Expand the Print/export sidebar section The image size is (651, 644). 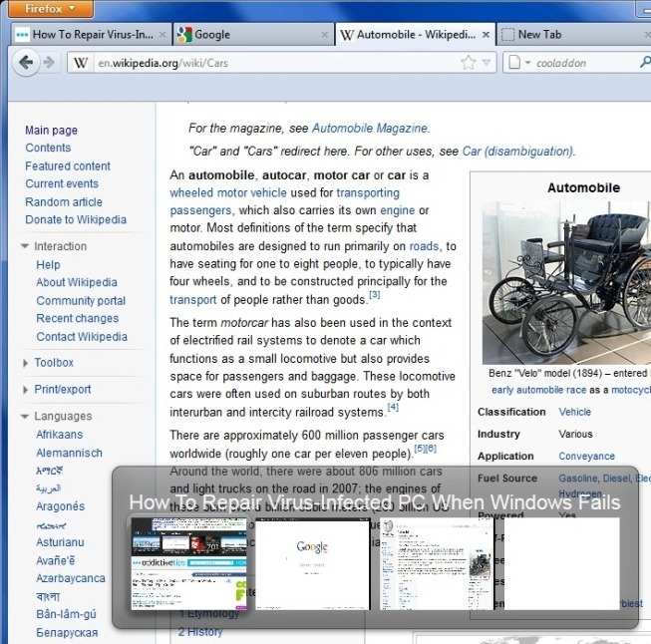[56, 389]
